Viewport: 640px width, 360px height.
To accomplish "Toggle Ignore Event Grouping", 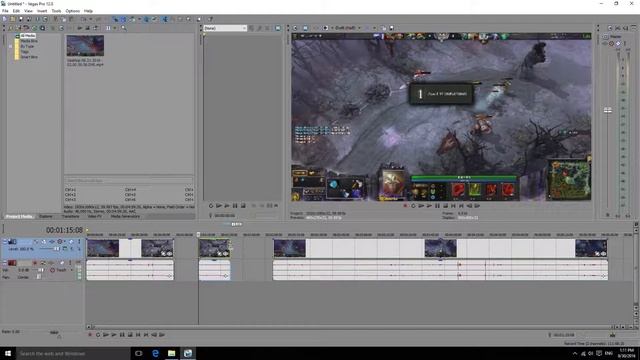I will 155,19.
